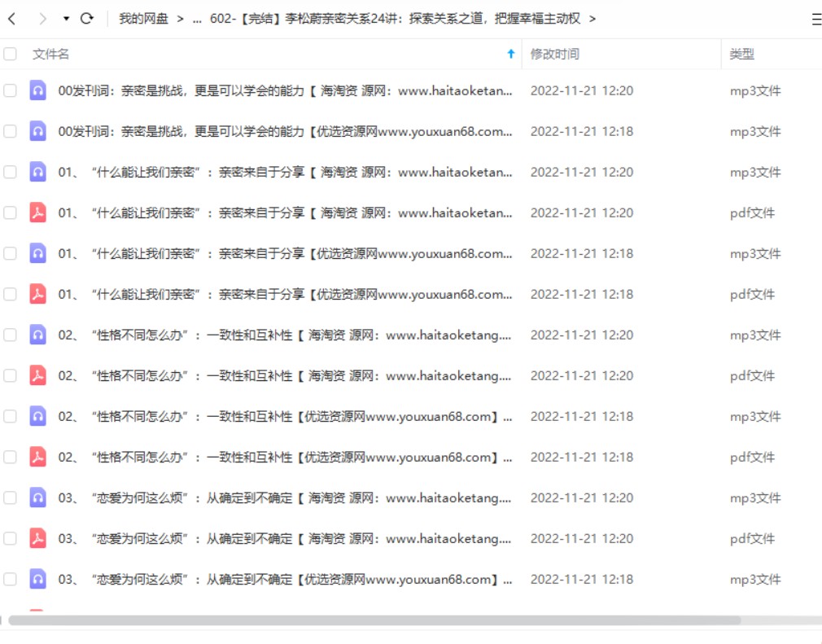Click the horizontal scrollbar at the bottom
Viewport: 822px width, 644px height.
374,620
